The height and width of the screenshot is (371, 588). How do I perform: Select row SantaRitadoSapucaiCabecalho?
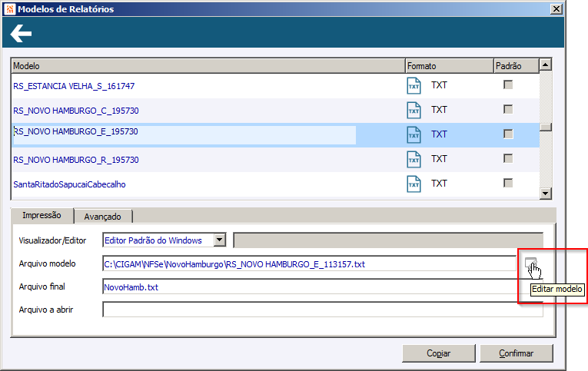(x=275, y=184)
